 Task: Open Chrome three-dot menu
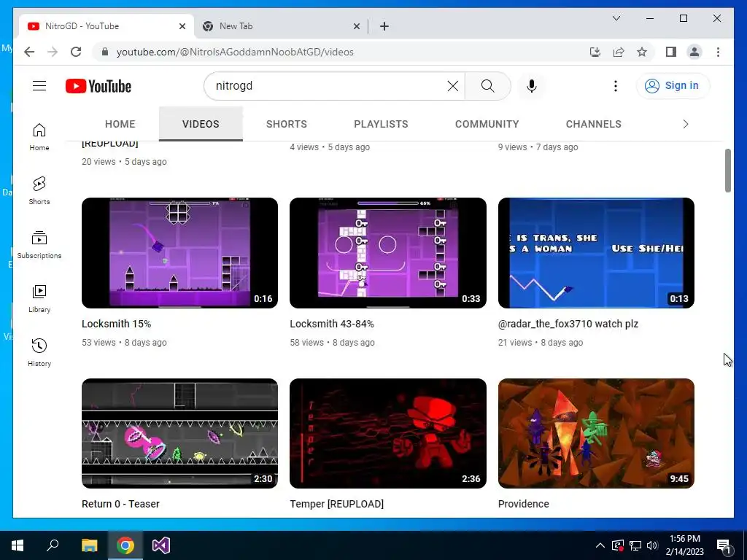click(718, 52)
